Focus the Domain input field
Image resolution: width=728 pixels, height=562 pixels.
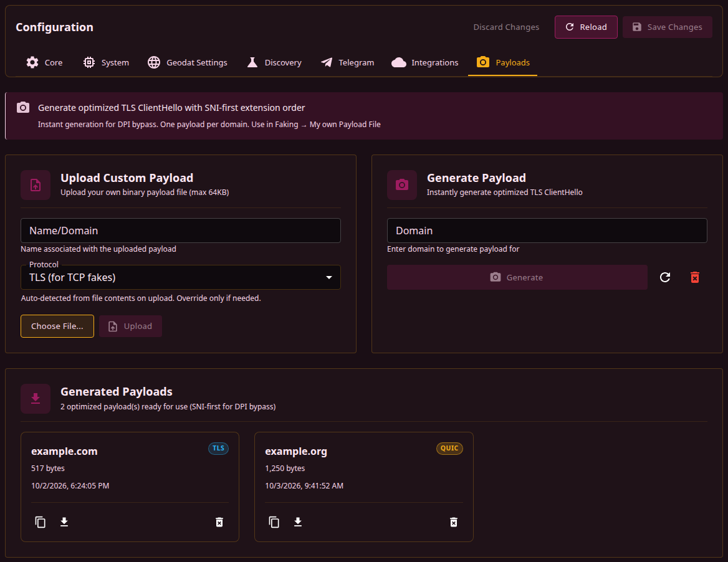pos(547,231)
